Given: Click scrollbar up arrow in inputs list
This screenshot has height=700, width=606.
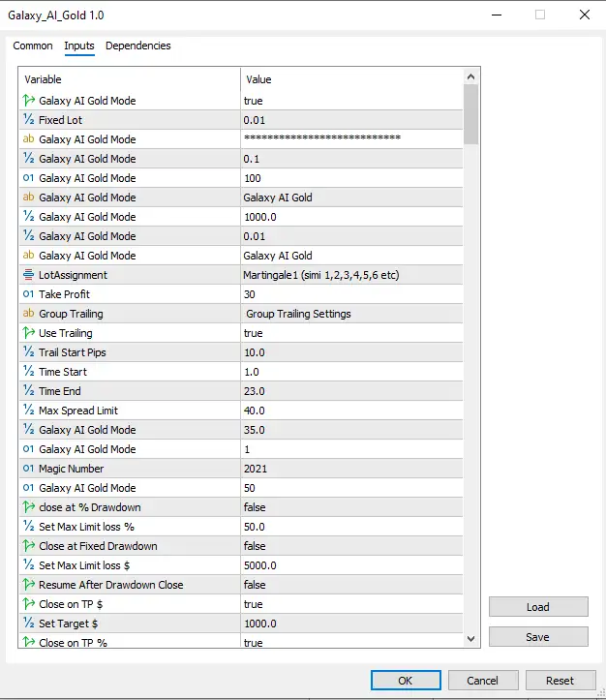Looking at the screenshot, I should click(471, 77).
